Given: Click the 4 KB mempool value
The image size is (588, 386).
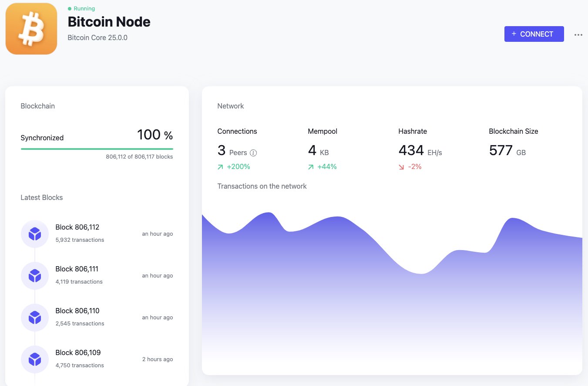Looking at the screenshot, I should point(319,151).
